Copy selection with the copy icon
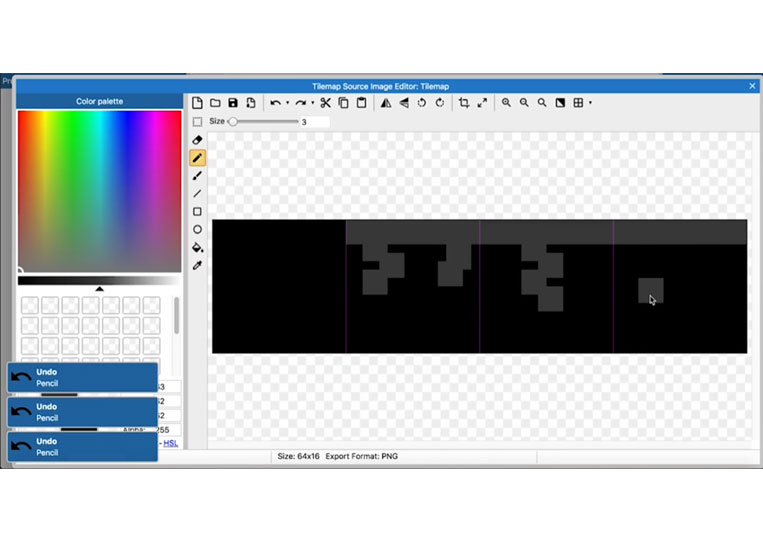The width and height of the screenshot is (763, 541). point(344,103)
